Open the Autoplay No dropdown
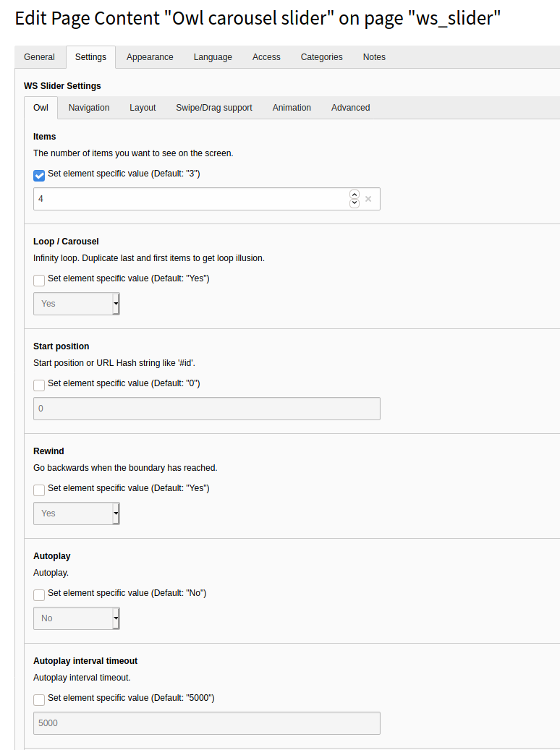The image size is (560, 750). (x=77, y=618)
